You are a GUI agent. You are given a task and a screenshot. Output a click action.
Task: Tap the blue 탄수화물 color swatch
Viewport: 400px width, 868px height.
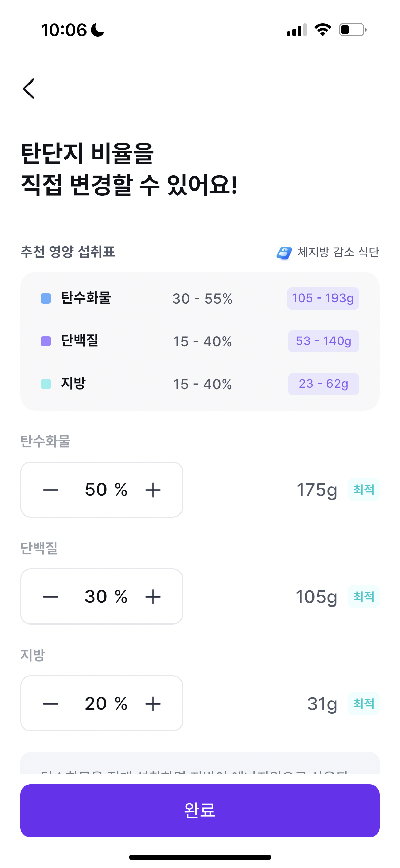[46, 299]
